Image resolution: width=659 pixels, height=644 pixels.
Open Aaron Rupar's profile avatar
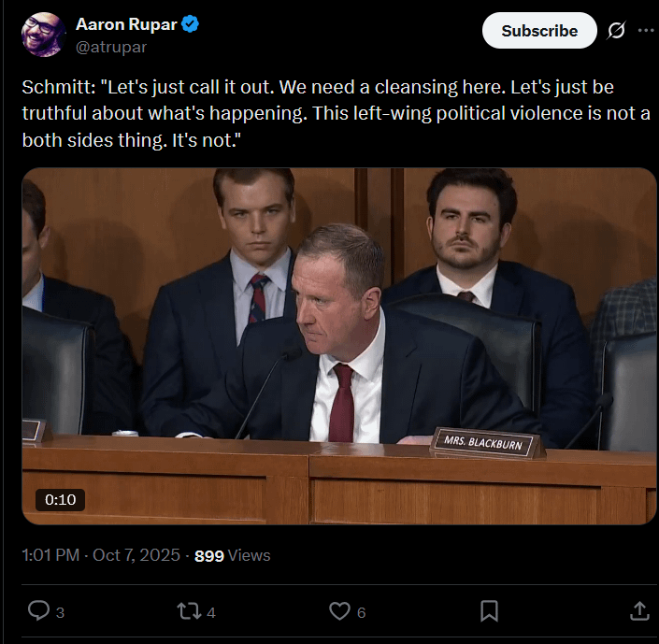(42, 35)
